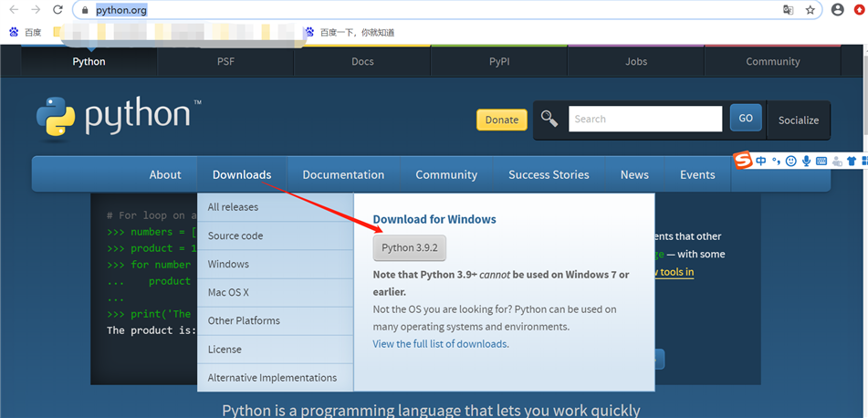Image resolution: width=868 pixels, height=418 pixels.
Task: Toggle the Chinese/English 中 input mode
Action: 761,162
